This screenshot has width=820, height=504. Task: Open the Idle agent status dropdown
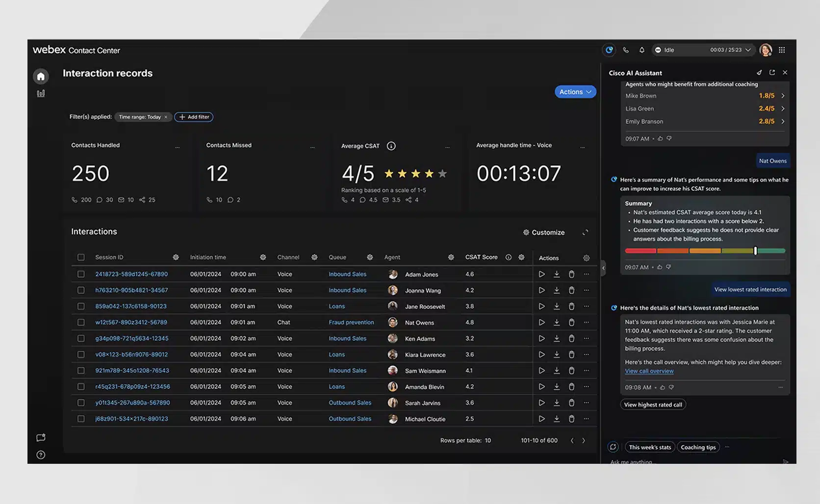(x=703, y=50)
